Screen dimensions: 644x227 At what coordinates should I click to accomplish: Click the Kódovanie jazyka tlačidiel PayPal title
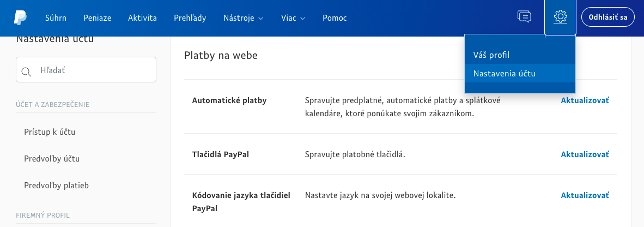[241, 202]
